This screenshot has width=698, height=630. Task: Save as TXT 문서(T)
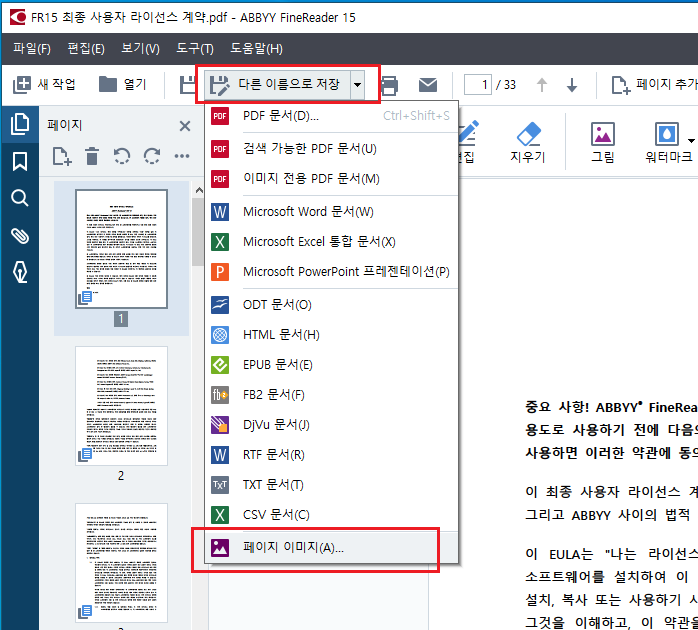pos(332,484)
